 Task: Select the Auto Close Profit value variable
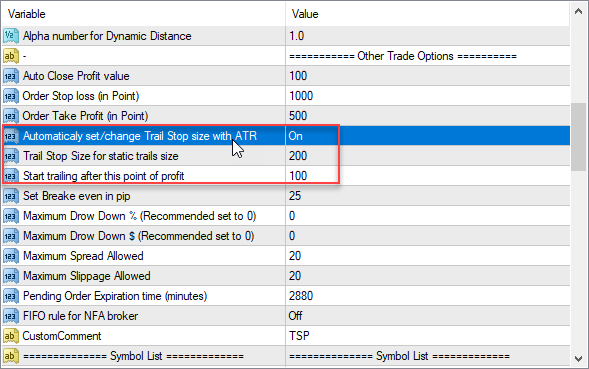(76, 76)
